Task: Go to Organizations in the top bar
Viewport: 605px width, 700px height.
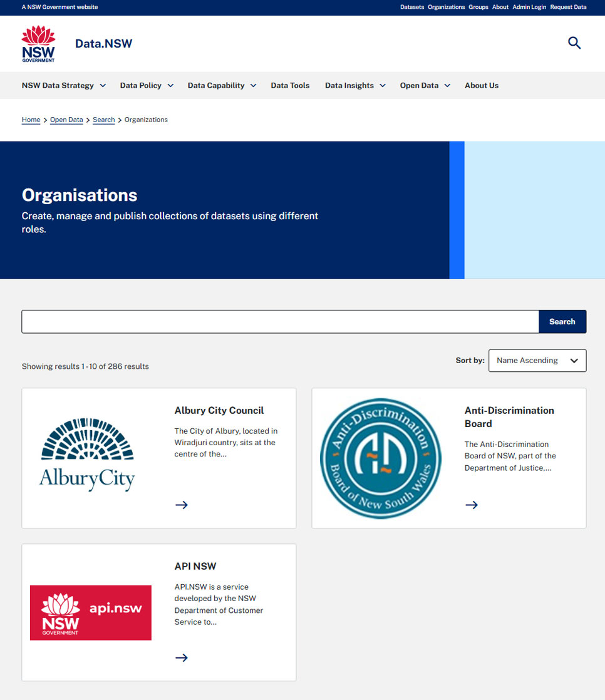Action: 446,7
